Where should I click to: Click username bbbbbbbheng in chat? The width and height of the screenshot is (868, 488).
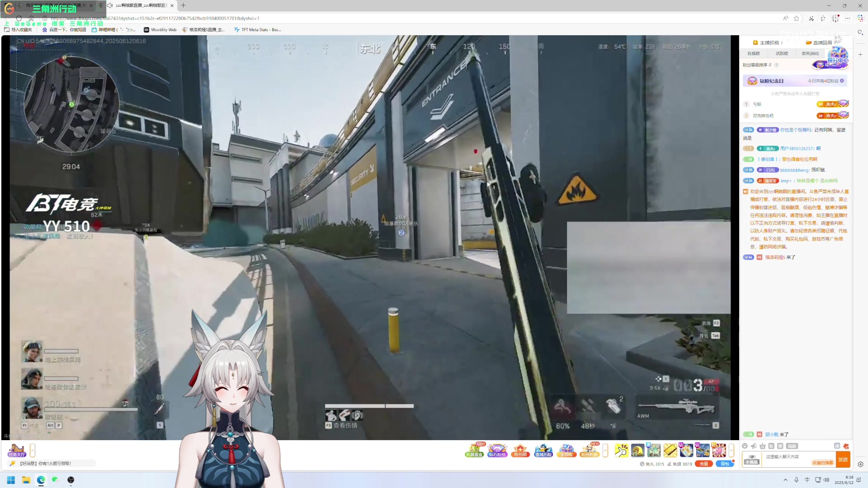pyautogui.click(x=795, y=170)
